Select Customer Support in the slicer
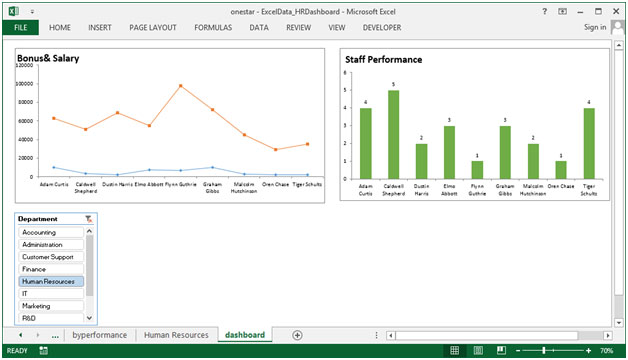This screenshot has width=628, height=360. click(51, 257)
